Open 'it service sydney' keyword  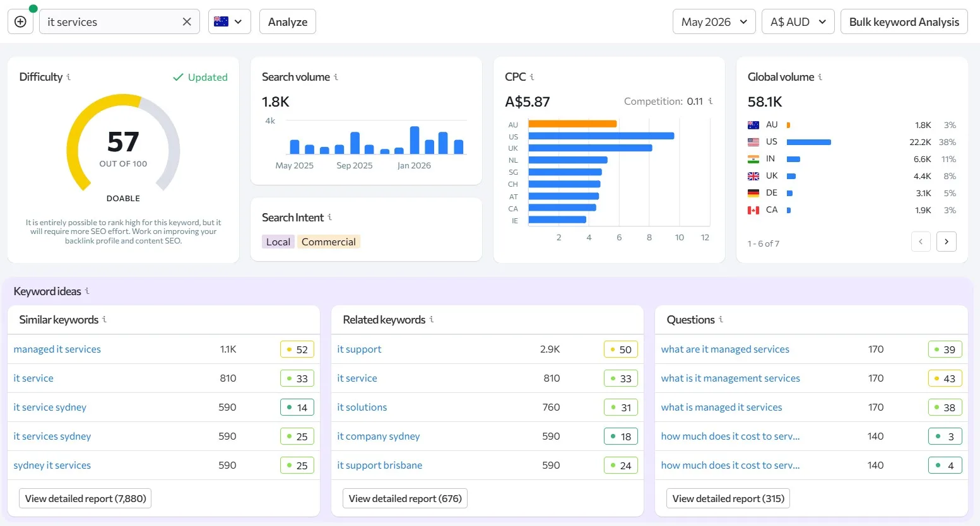click(x=50, y=407)
